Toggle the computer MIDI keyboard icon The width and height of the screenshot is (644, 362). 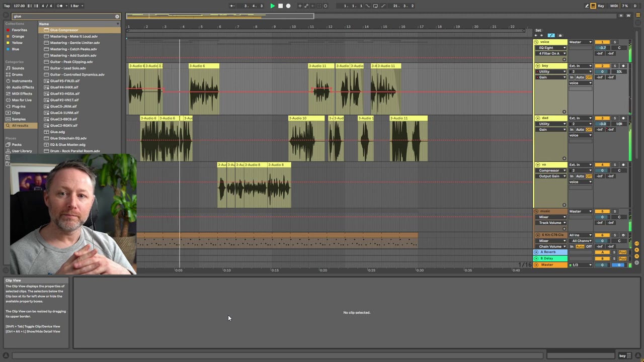(593, 6)
